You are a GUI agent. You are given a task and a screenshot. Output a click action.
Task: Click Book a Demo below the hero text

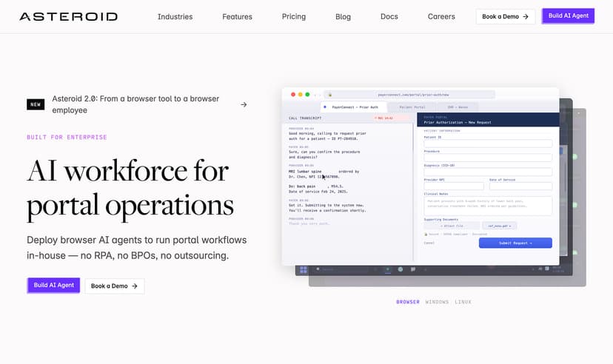pyautogui.click(x=114, y=286)
